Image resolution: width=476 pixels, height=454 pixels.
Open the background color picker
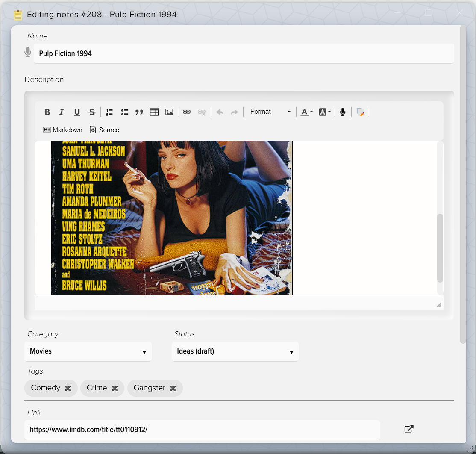(324, 112)
